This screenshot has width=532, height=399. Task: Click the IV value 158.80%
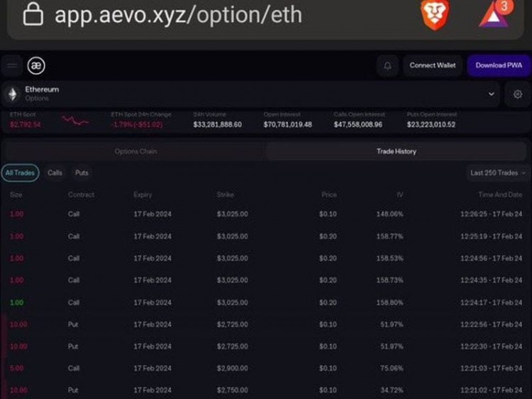click(x=390, y=302)
